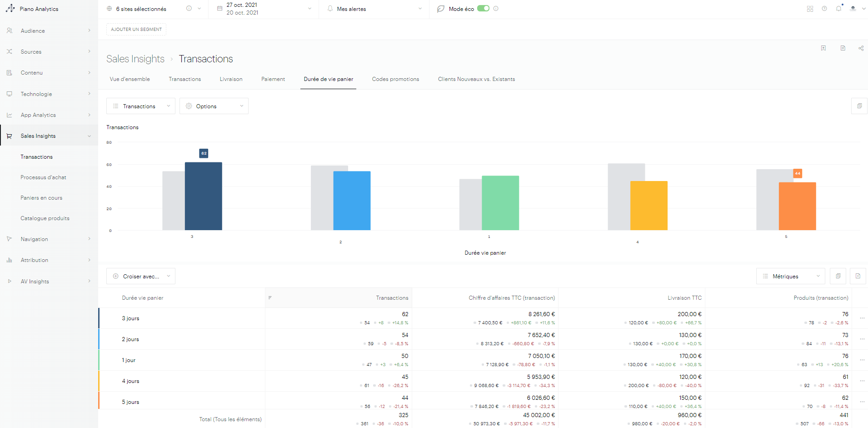Screen dimensions: 868x428
Task: Open the Options dropdown above chart
Action: click(214, 106)
